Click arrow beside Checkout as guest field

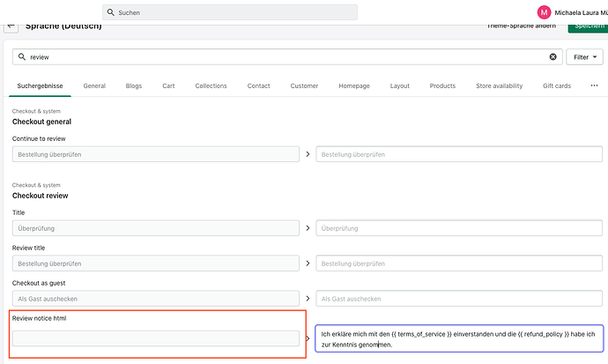tap(308, 299)
